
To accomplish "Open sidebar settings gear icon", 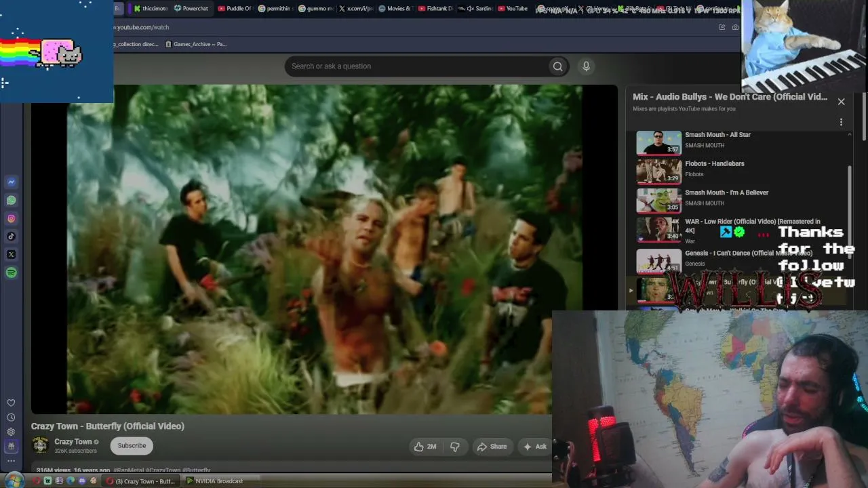I will (11, 432).
